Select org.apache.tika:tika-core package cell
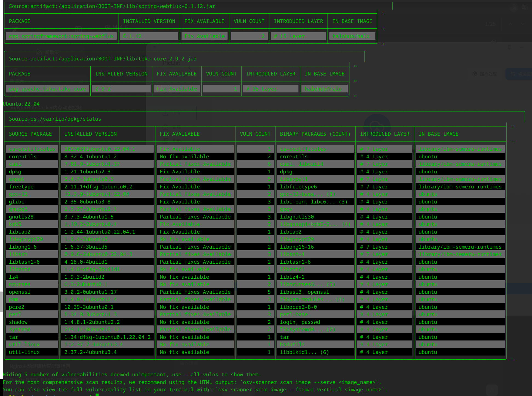The width and height of the screenshot is (532, 396). click(x=47, y=89)
